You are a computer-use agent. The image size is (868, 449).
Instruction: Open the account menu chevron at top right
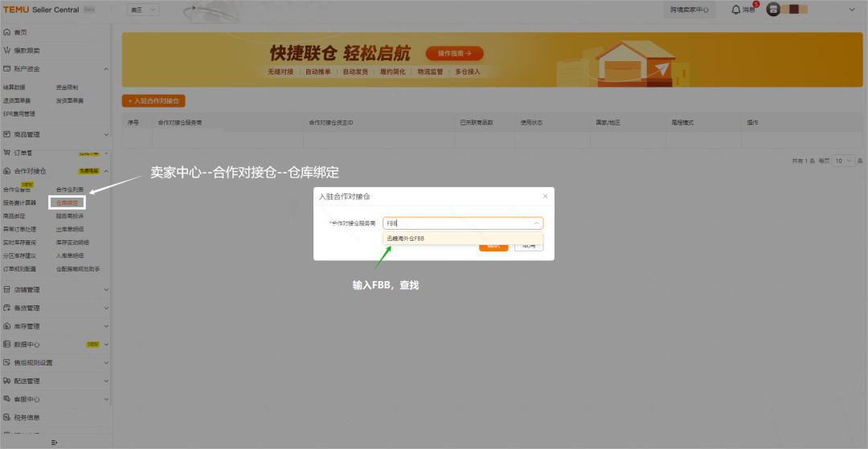[852, 10]
